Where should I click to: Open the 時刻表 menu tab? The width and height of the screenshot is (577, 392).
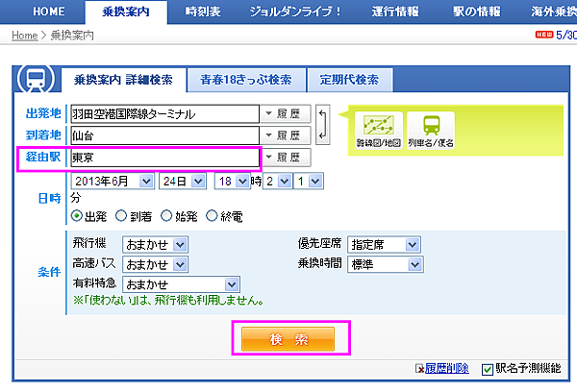pyautogui.click(x=203, y=12)
